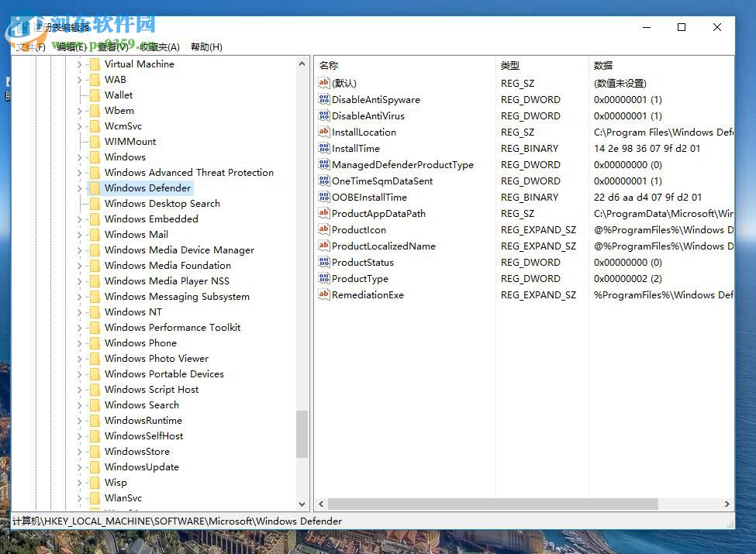Collapse the Windows Defender key arrow
Viewport: 756px width, 554px height.
[81, 188]
